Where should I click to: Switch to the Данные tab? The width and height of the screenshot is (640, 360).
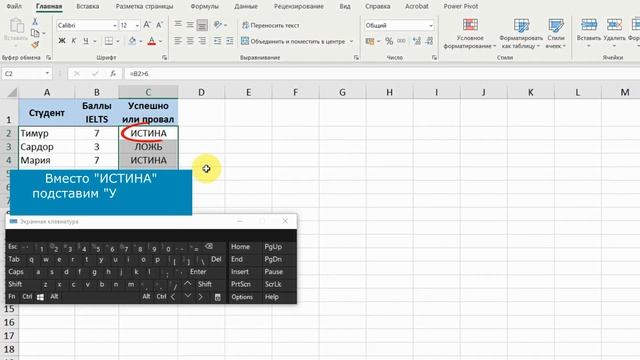coord(246,6)
